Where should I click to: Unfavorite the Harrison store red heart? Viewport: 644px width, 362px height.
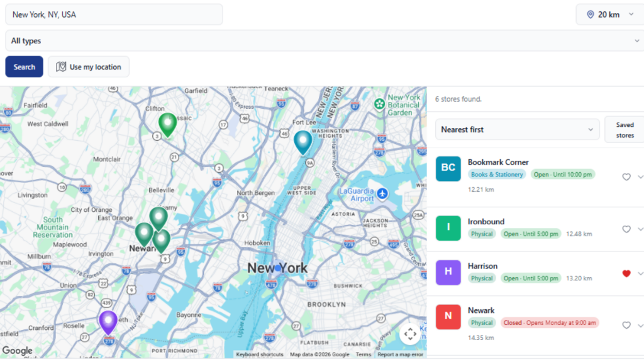pyautogui.click(x=626, y=273)
